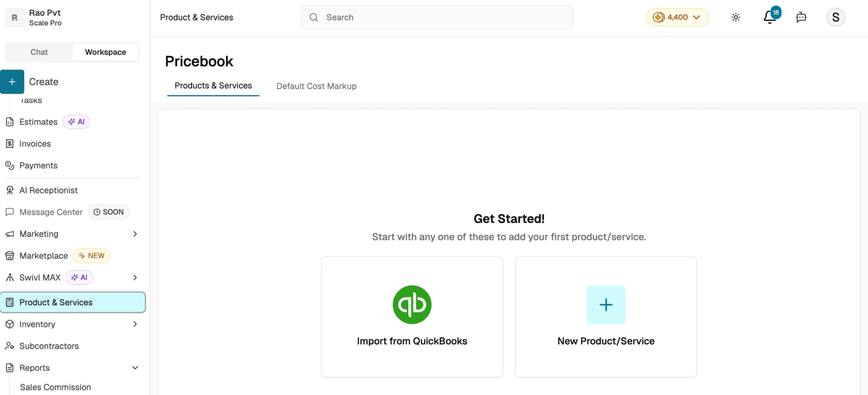Click the Create label
Screen dimensions: 868x395
click(43, 82)
